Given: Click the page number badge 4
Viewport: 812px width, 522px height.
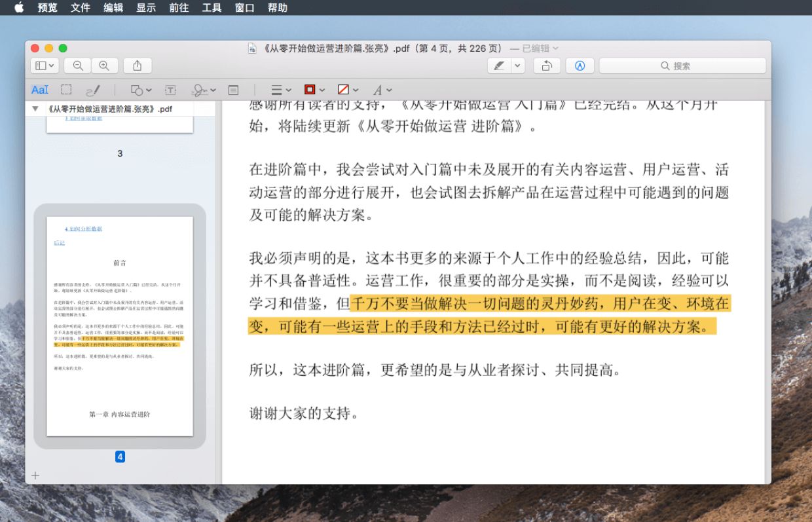Looking at the screenshot, I should point(120,457).
